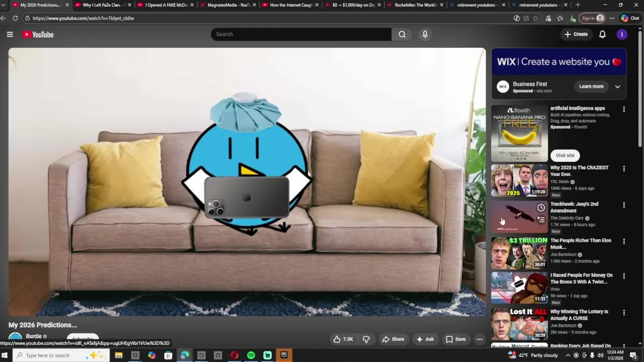Switch to the $0 → $1,000/day tab

[353, 5]
